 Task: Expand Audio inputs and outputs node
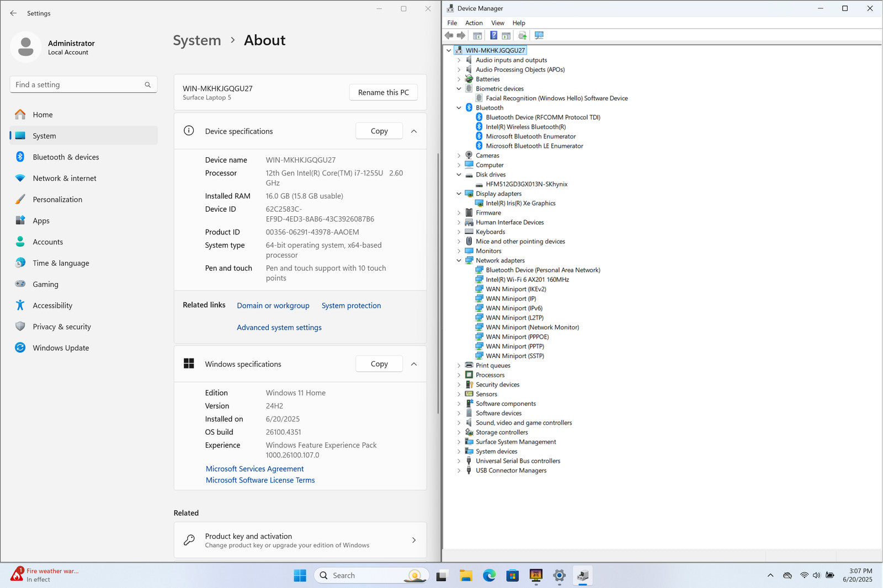pos(459,60)
